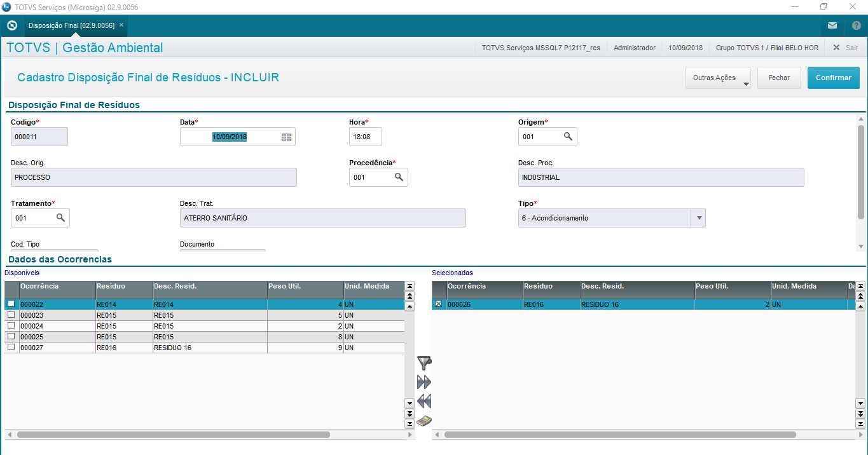Click Disponíveis Resíduo column header

click(124, 289)
